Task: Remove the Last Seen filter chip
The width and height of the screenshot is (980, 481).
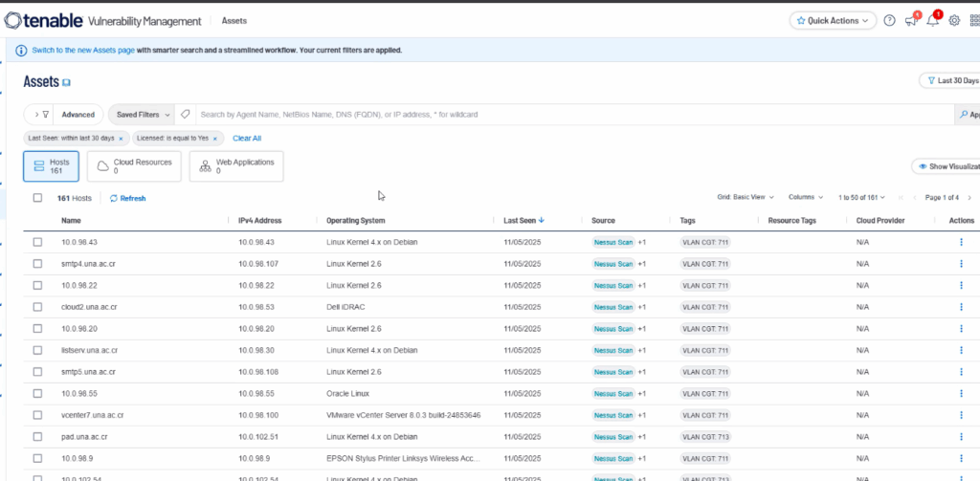Action: [121, 139]
